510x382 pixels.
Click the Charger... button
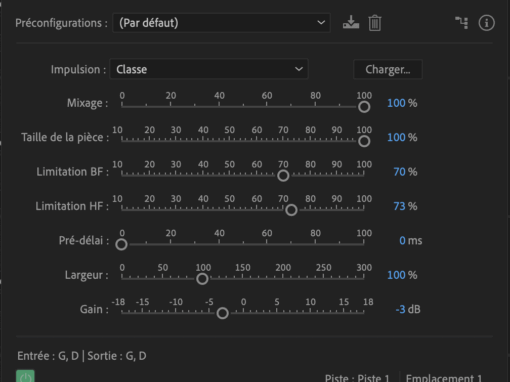pyautogui.click(x=388, y=69)
